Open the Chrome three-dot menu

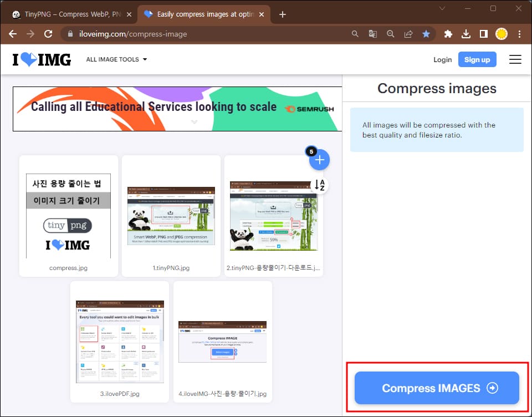click(x=519, y=34)
